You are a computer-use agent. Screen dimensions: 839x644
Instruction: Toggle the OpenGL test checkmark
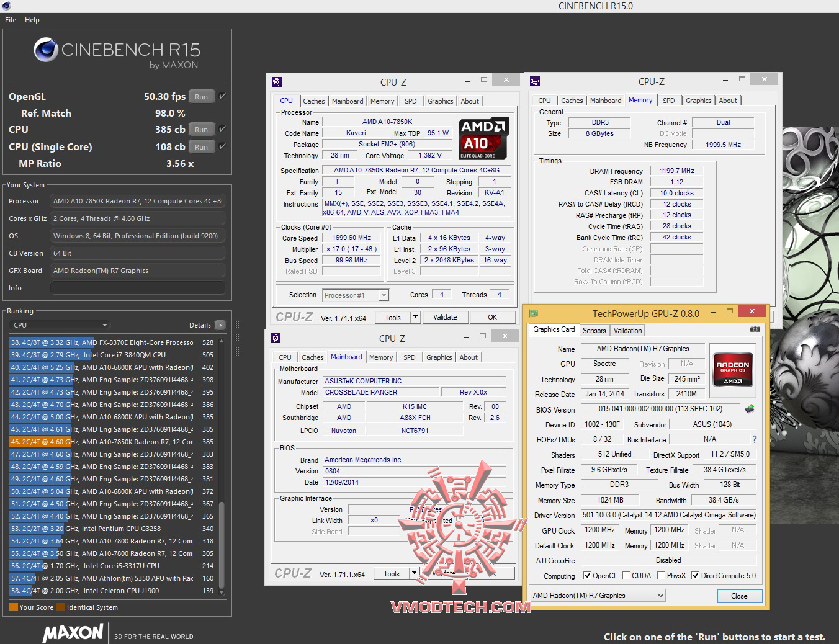click(222, 96)
